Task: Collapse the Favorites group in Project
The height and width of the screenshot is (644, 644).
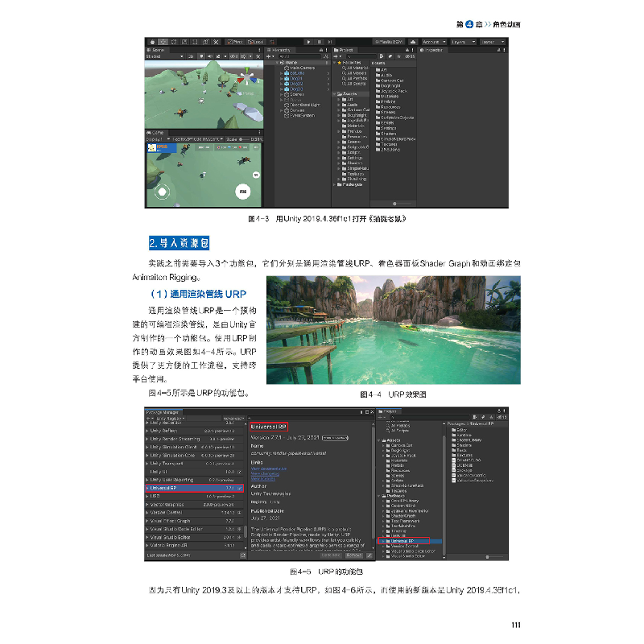Action: click(x=334, y=63)
